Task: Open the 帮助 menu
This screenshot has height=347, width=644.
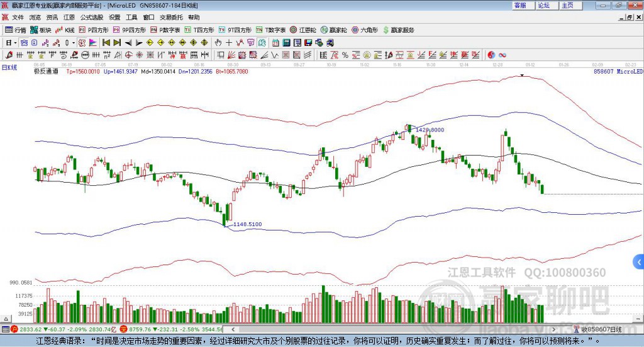Action: [194, 17]
